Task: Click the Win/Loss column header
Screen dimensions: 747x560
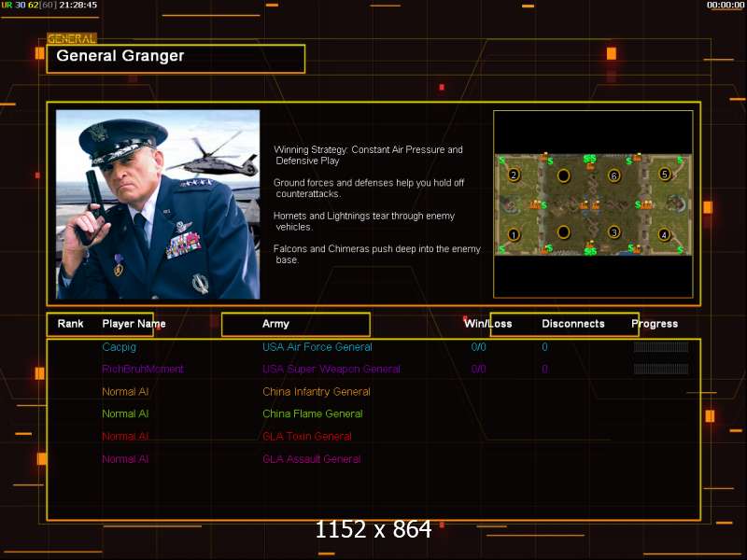Action: [x=487, y=324]
